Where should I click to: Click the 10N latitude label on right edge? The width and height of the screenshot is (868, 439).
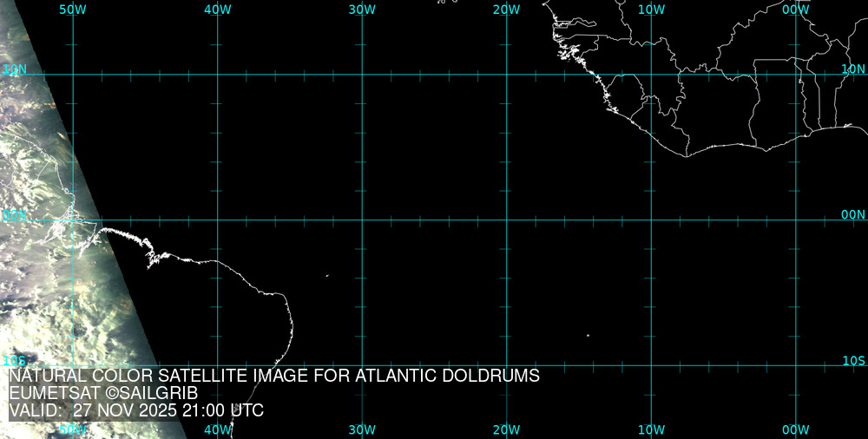click(854, 69)
